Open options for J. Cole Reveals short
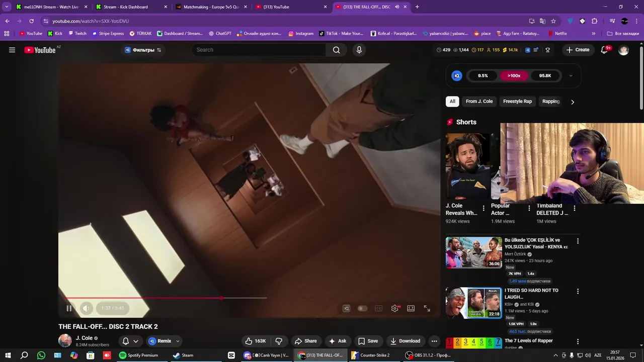This screenshot has width=644, height=362. pos(484,208)
